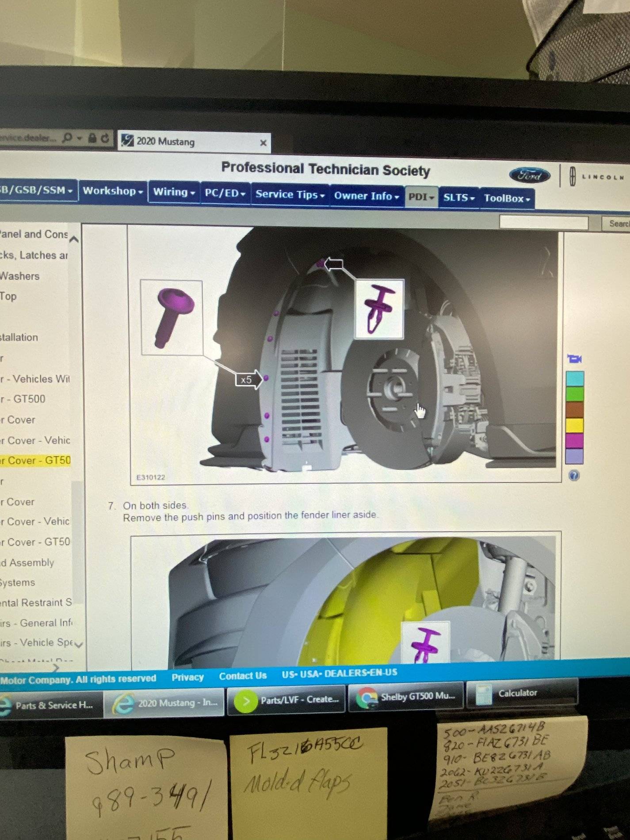630x840 pixels.
Task: Select the 2020 Mustang browser tab
Action: coord(194,142)
